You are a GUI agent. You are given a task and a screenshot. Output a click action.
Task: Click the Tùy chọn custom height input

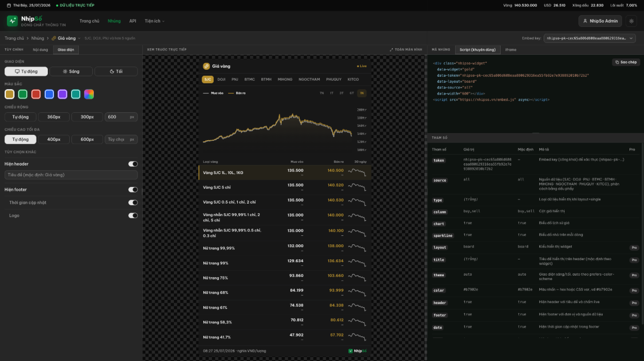pos(121,139)
